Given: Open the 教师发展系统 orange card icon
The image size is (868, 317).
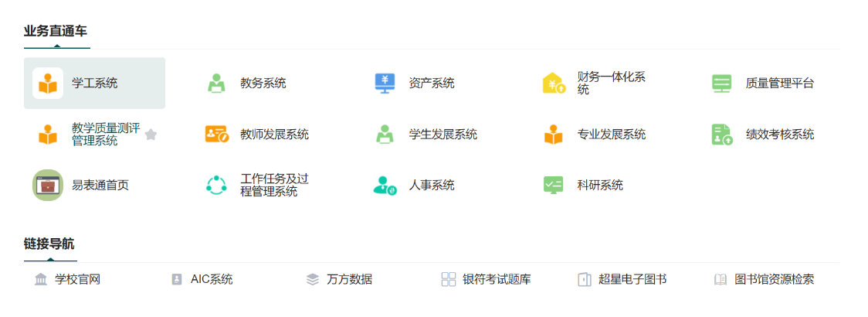Looking at the screenshot, I should click(x=216, y=135).
